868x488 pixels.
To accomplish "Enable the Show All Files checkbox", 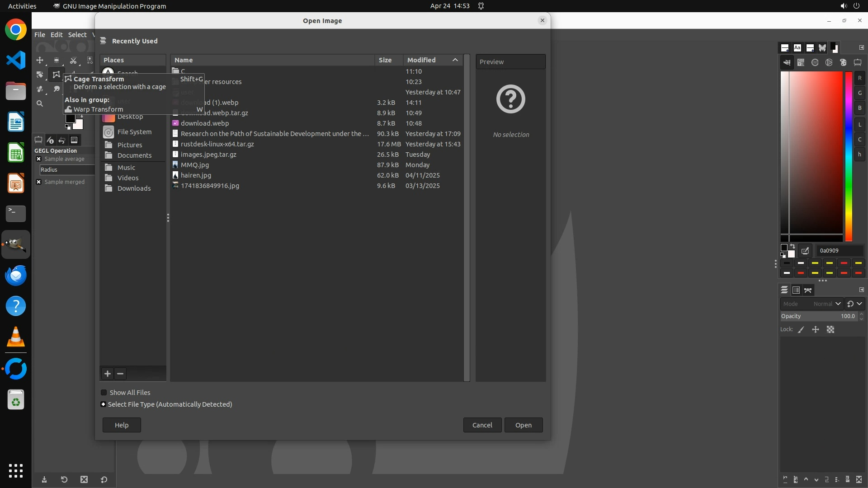I will click(104, 393).
